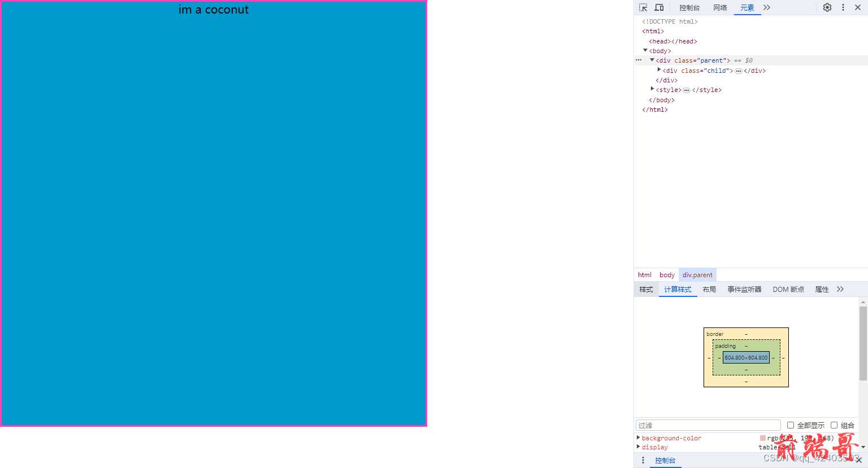
Task: Enable the 组合 checkbox
Action: click(x=834, y=425)
